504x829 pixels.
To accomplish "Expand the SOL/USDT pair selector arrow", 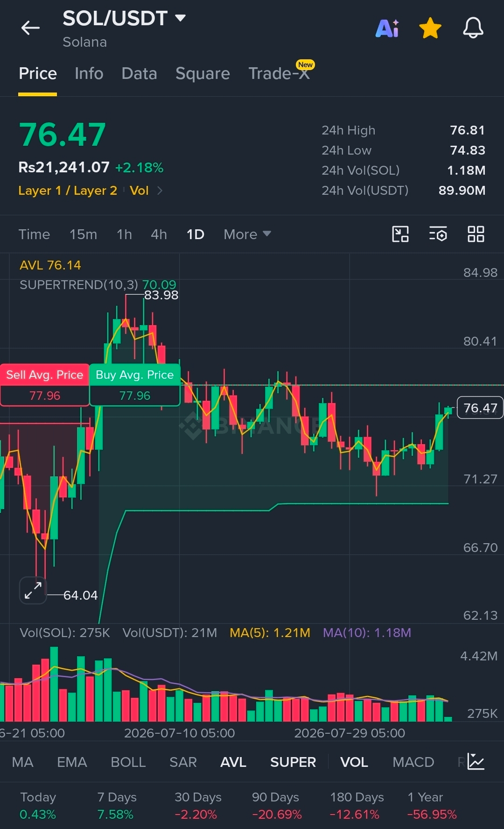I will point(180,18).
